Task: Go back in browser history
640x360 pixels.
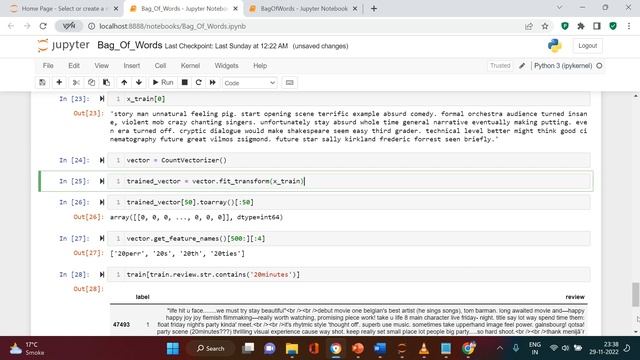Action: coord(11,26)
